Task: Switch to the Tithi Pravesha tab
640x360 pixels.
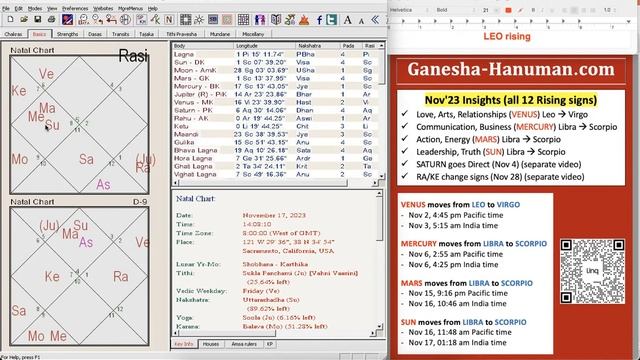Action: [x=181, y=34]
